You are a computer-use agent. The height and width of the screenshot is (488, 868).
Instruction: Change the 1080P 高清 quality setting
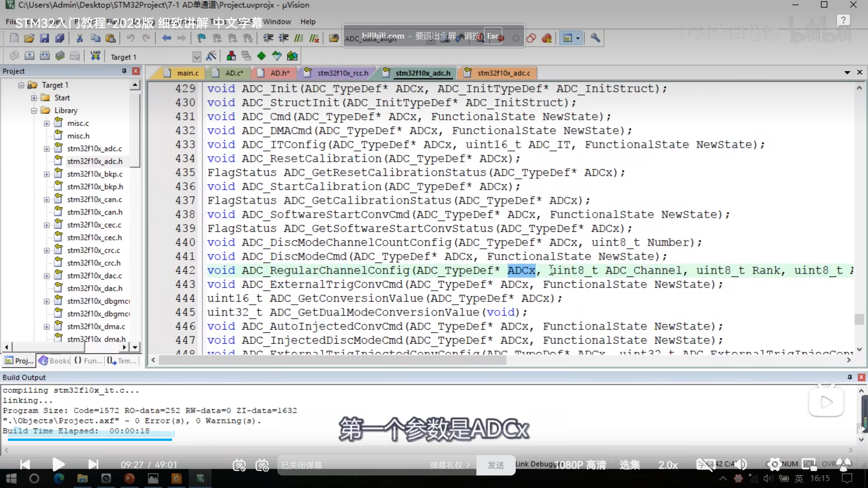[x=581, y=465]
